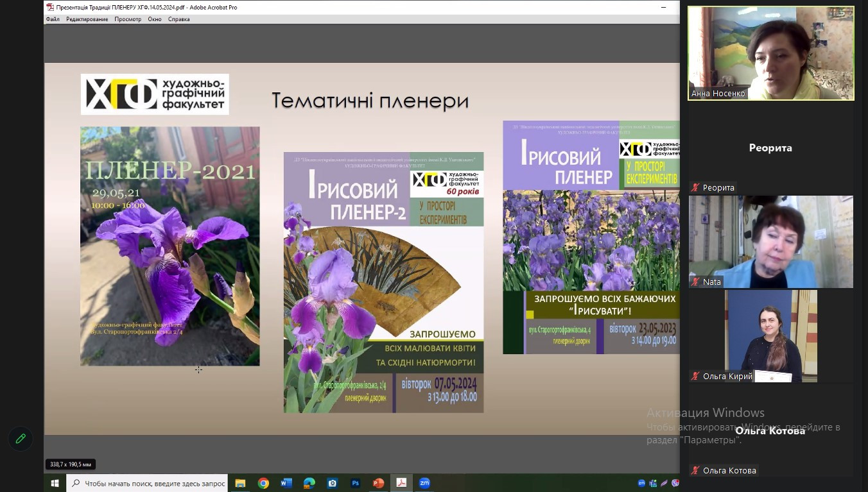Select Анна Носенко's video tile
The width and height of the screenshot is (868, 492).
point(771,53)
